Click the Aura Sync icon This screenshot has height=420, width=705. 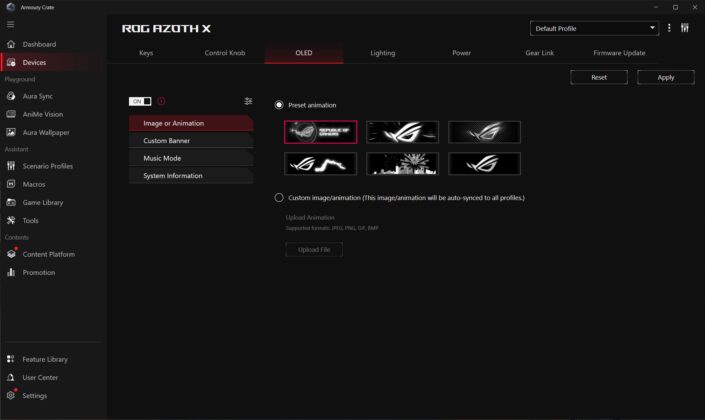tap(11, 96)
